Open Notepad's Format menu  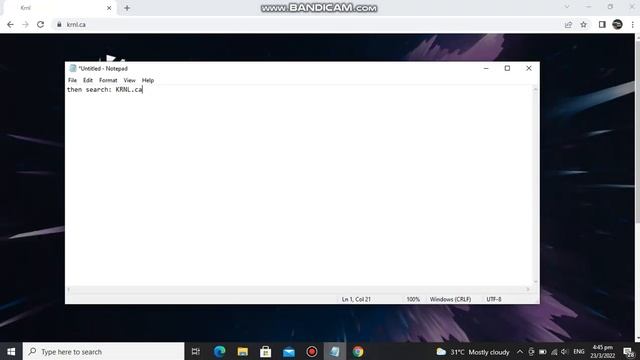click(108, 80)
